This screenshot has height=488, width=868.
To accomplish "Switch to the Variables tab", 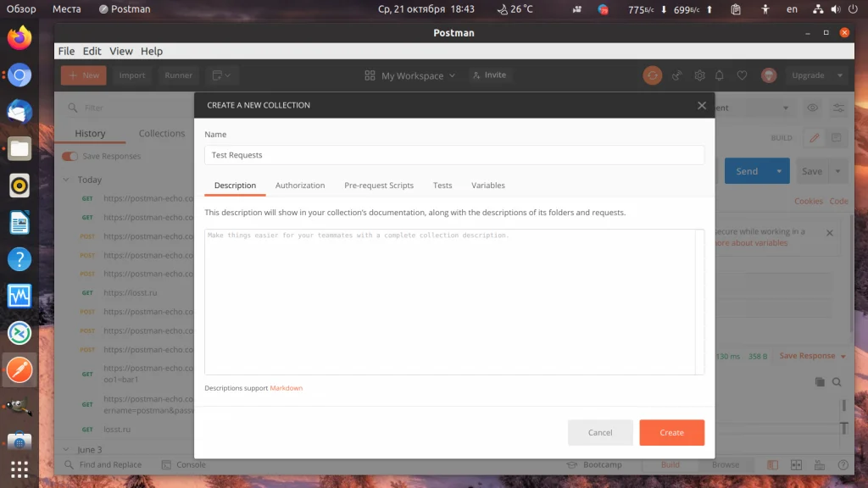I will click(x=487, y=186).
